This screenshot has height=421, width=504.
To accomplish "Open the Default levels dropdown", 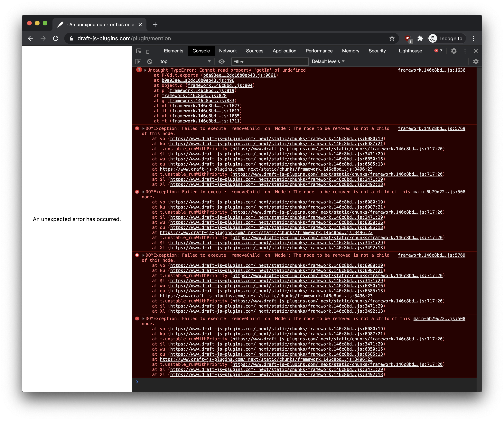I will (x=328, y=62).
